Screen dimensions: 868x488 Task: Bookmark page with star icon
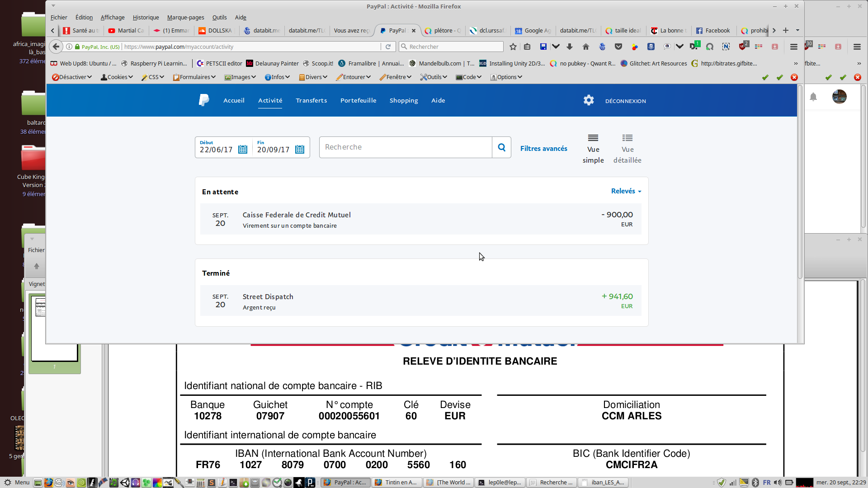(x=513, y=47)
